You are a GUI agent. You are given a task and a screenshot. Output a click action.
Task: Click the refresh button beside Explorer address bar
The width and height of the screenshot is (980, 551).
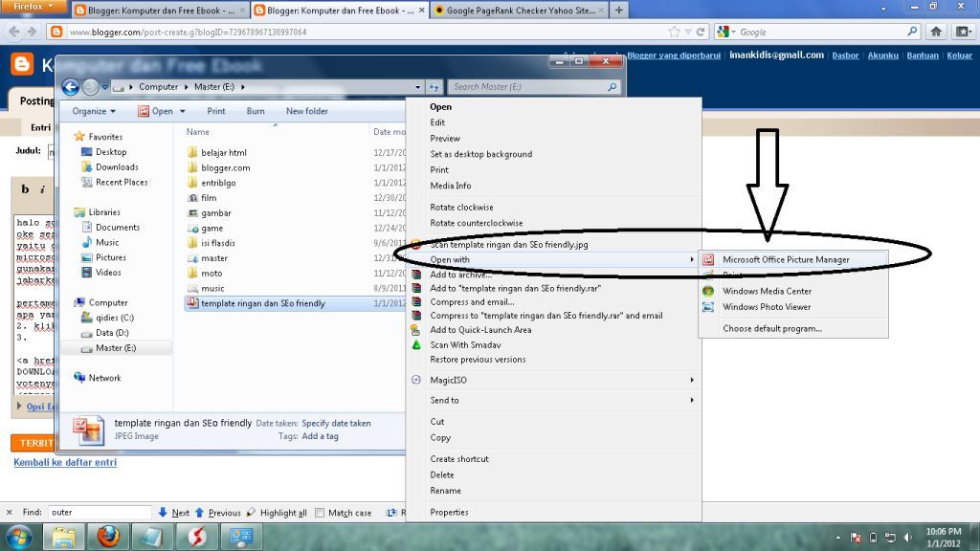(x=434, y=87)
